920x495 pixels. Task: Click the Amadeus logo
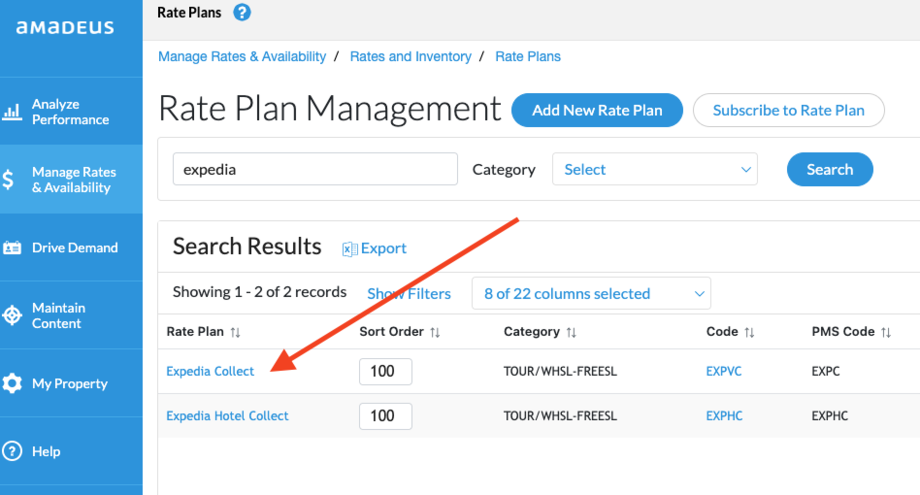(65, 28)
